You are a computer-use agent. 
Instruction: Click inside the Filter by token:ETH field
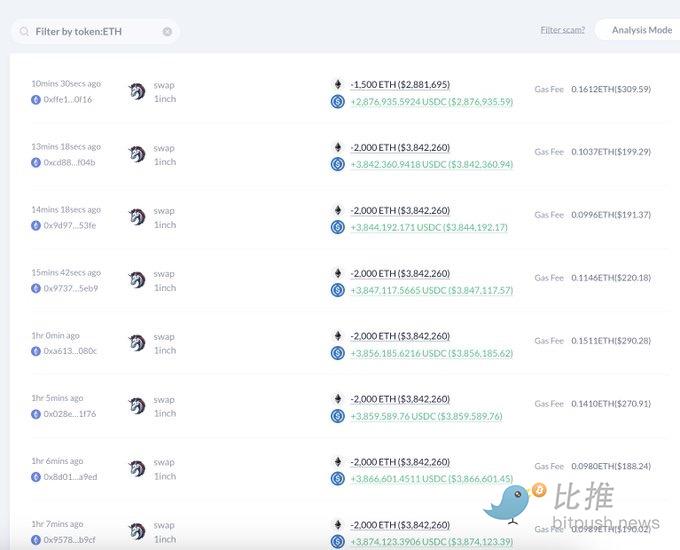tap(95, 32)
